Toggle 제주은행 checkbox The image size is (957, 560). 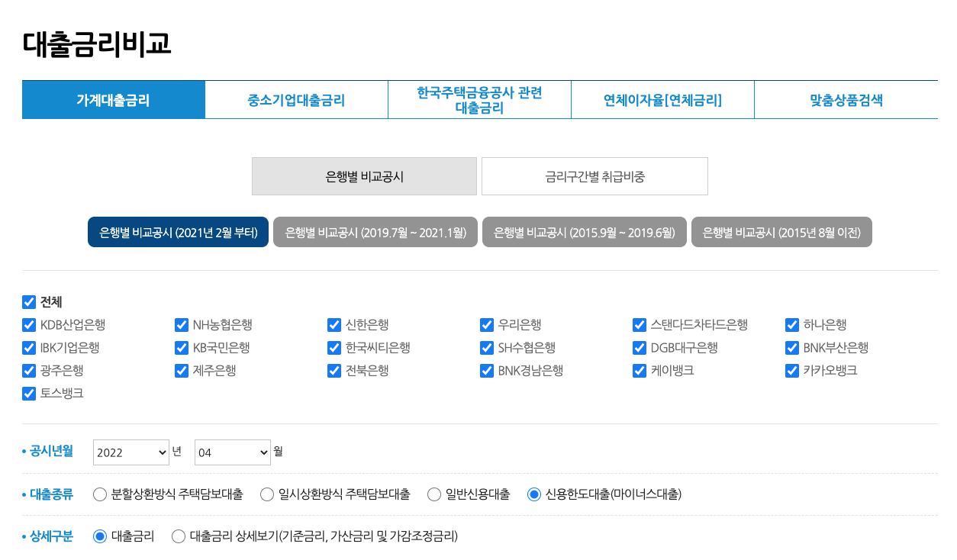pos(182,371)
